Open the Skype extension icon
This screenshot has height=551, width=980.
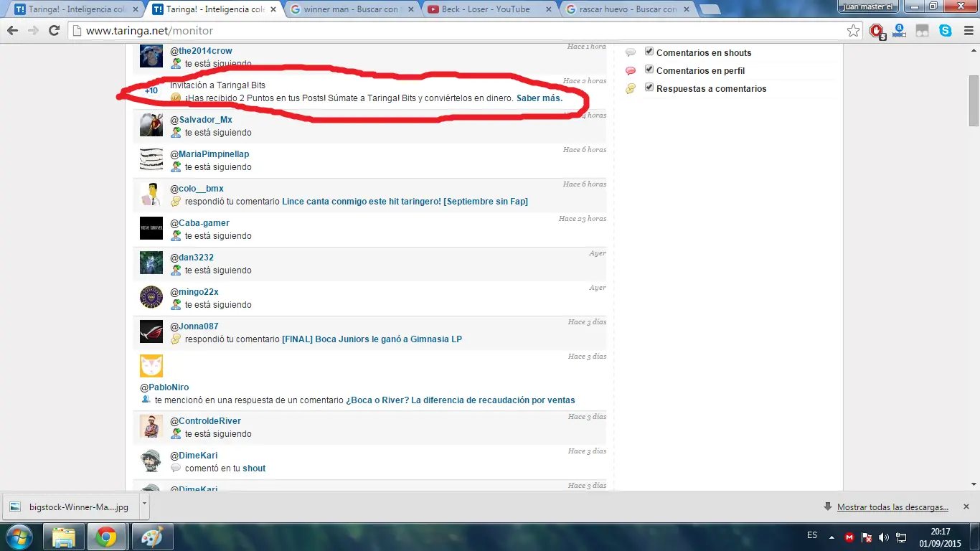tap(946, 31)
